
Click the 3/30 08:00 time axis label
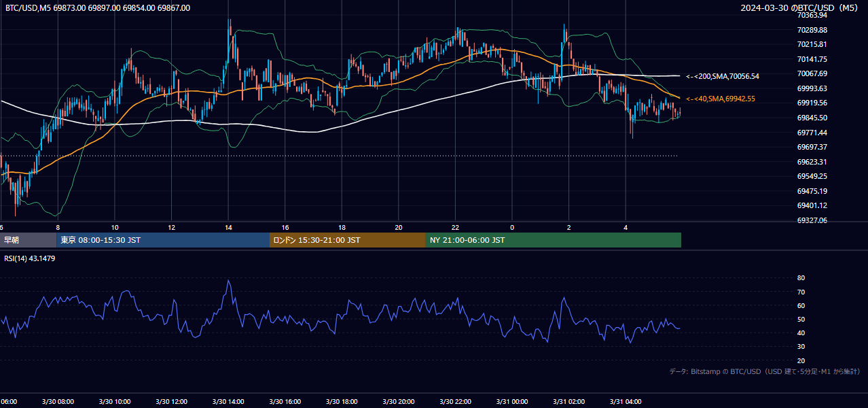[58, 402]
